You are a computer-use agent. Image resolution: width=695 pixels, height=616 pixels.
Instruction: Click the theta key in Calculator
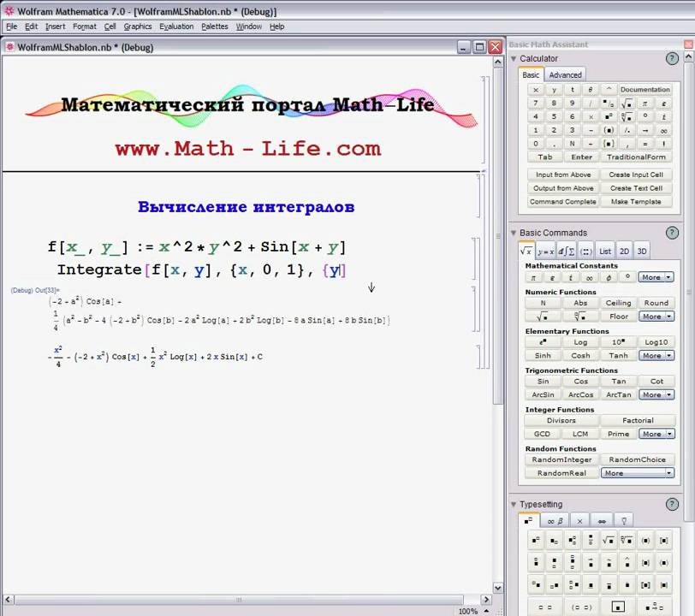point(591,90)
